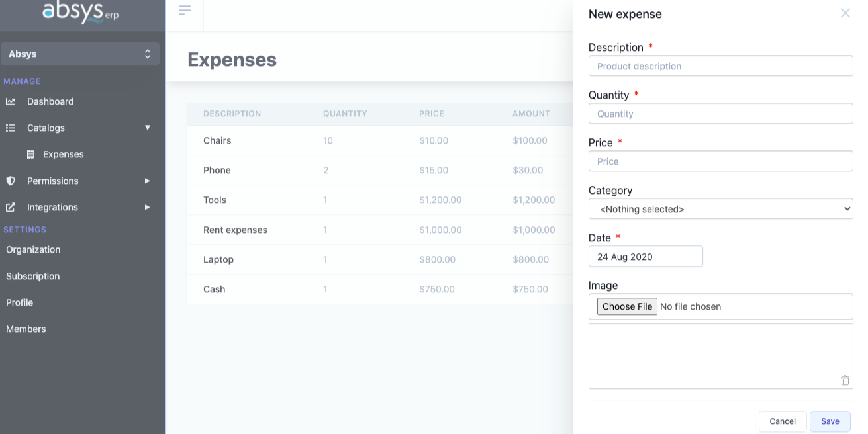
Task: Close the New expense panel with the X
Action: point(845,13)
